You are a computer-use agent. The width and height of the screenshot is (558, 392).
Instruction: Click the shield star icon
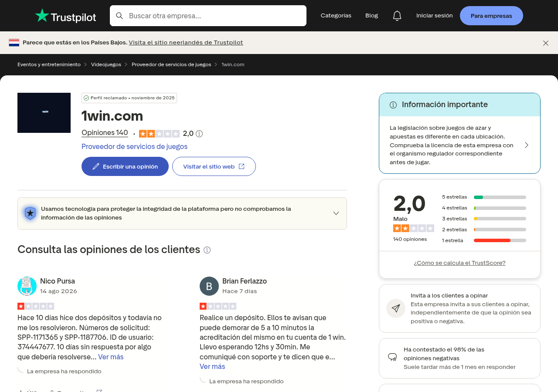click(30, 213)
